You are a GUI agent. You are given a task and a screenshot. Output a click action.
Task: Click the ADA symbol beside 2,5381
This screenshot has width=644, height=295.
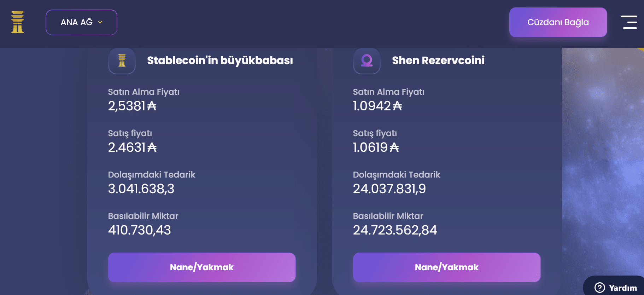(x=152, y=106)
